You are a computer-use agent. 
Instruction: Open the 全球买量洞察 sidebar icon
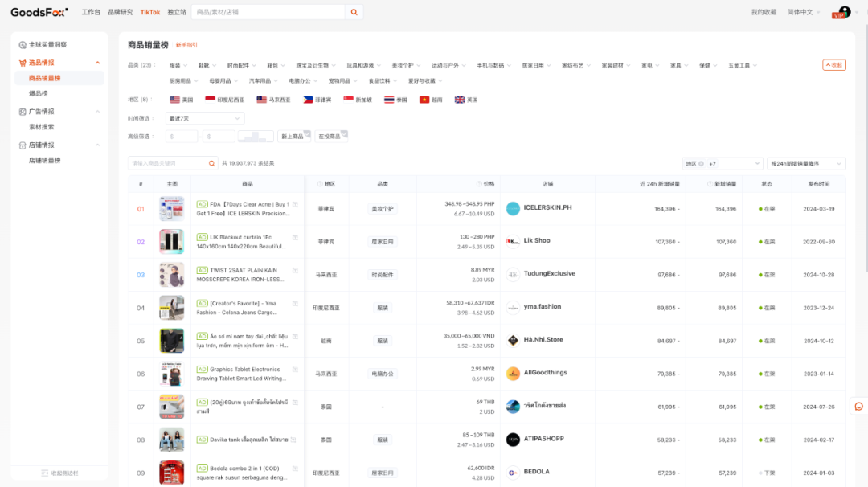click(x=22, y=44)
